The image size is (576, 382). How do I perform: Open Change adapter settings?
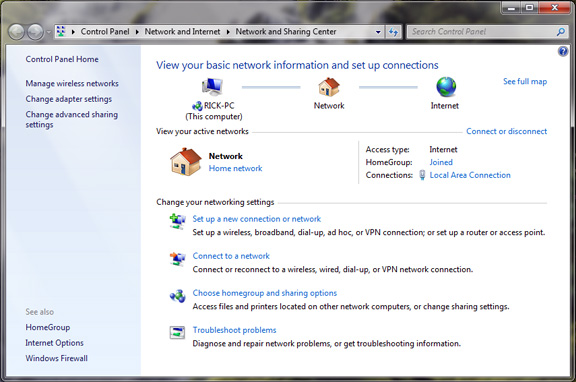coord(69,99)
